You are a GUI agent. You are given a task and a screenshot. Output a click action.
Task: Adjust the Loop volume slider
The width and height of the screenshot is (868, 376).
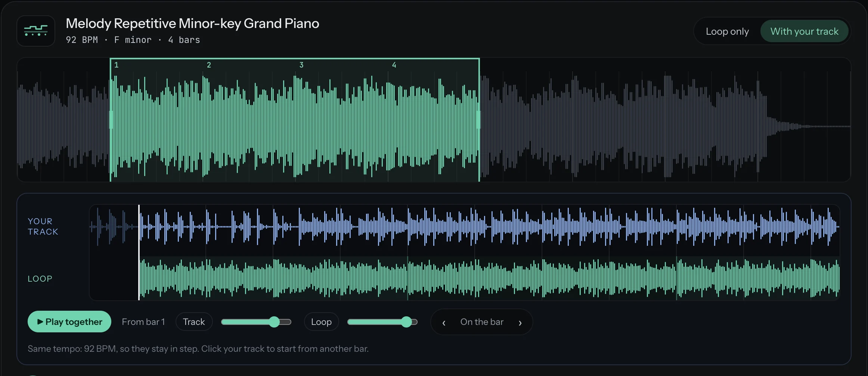(382, 322)
